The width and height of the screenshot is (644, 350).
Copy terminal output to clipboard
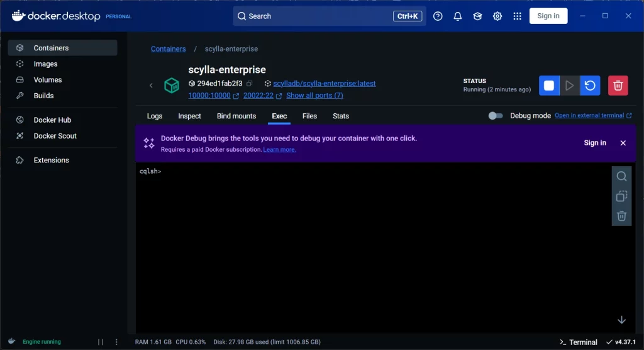(x=621, y=196)
